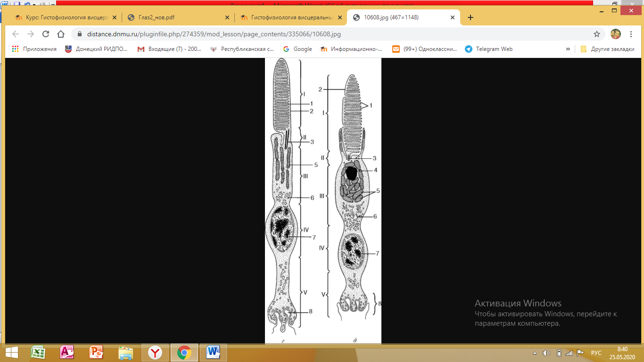Maximize the Chrome window
Image resolution: width=644 pixels, height=362 pixels.
pos(614,10)
